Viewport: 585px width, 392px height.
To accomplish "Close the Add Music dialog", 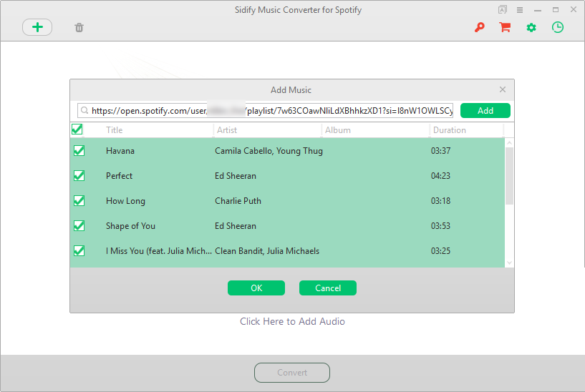I will click(503, 89).
